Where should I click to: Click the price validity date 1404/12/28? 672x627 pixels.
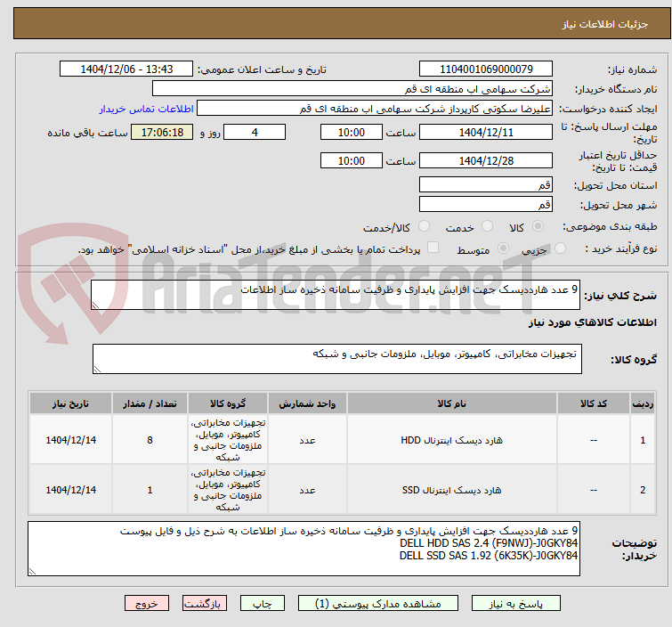[486, 161]
